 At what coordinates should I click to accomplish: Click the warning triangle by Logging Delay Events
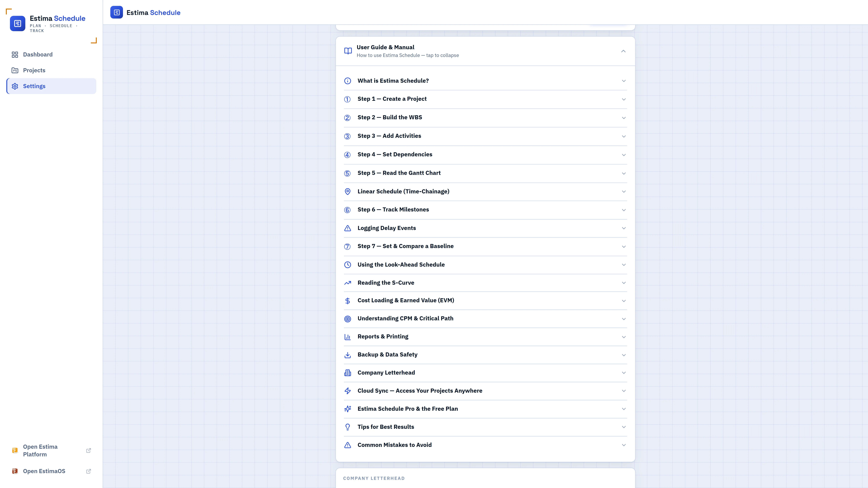coord(348,228)
